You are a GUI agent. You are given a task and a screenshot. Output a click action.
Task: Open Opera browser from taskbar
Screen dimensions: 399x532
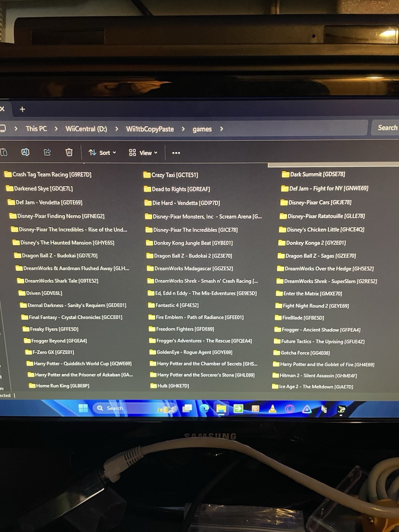pyautogui.click(x=289, y=409)
